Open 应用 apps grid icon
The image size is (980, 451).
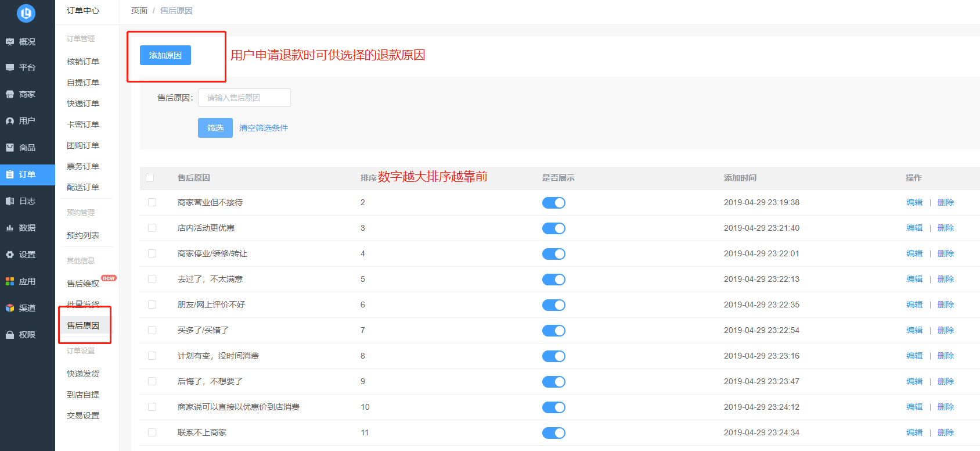point(10,281)
